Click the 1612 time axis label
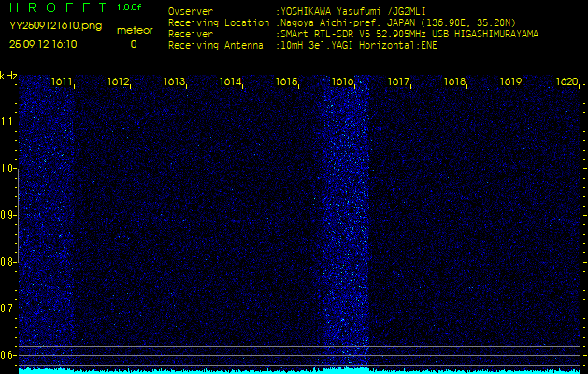 coord(118,81)
